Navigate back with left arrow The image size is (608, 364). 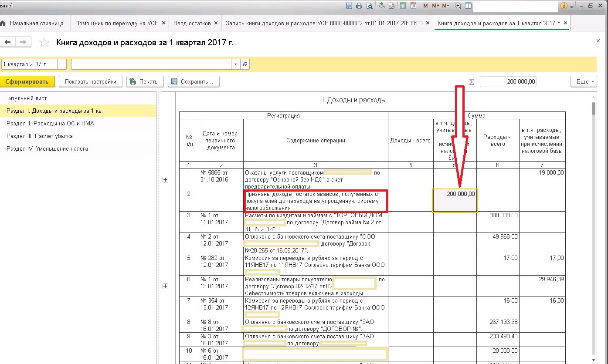coord(7,42)
